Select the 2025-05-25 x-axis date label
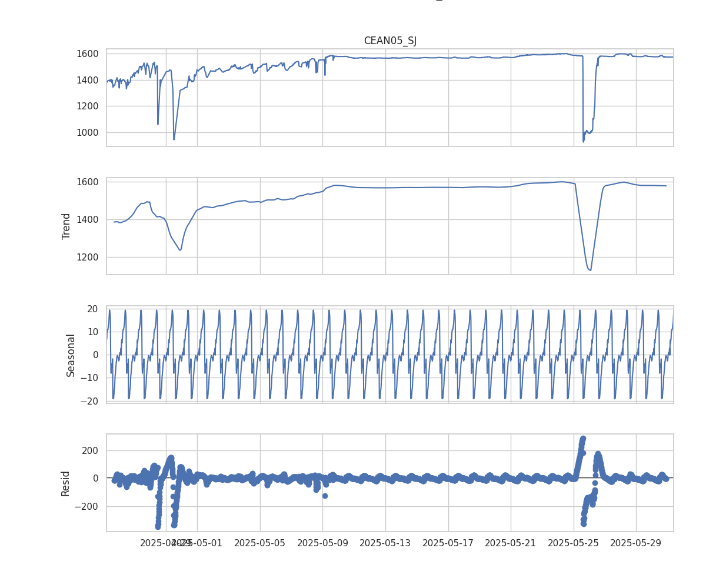This screenshot has width=706, height=588. point(574,543)
